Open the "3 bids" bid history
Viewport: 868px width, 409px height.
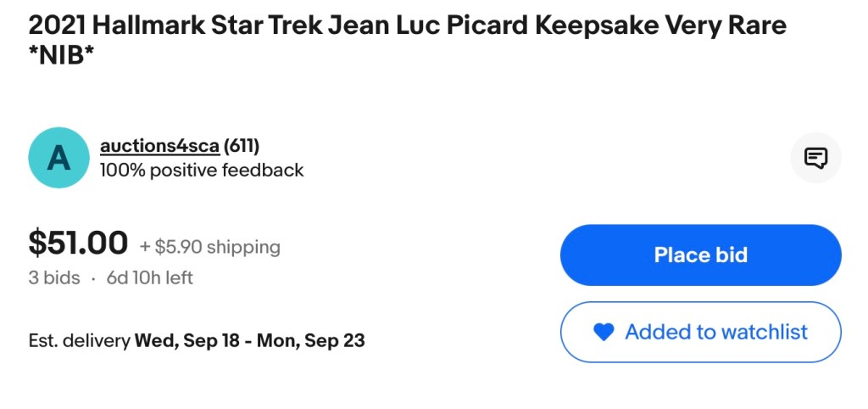pyautogui.click(x=54, y=277)
